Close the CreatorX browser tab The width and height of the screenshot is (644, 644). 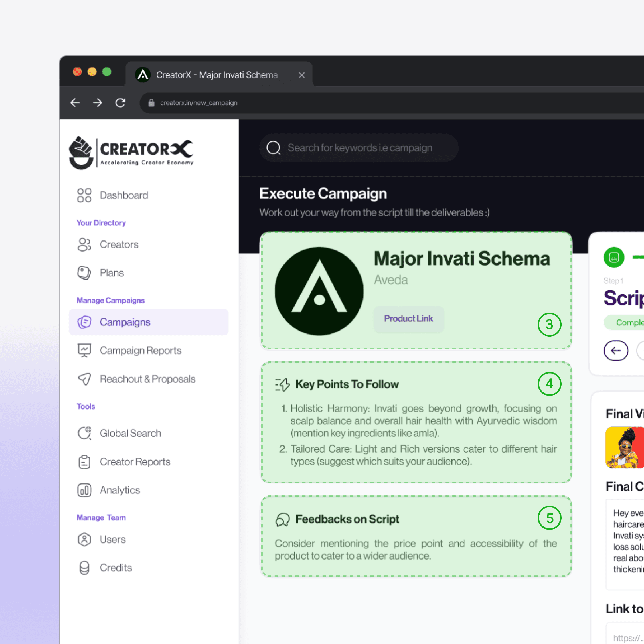coord(302,75)
